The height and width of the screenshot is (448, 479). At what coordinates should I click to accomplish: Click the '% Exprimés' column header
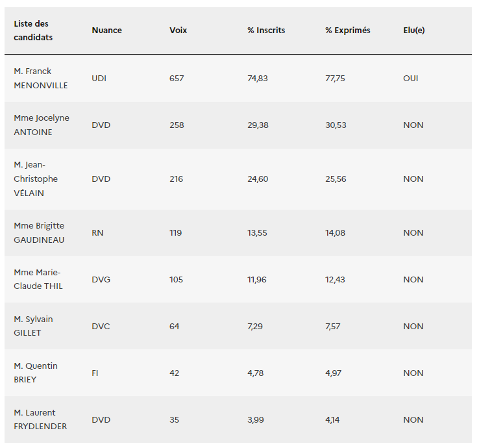click(348, 31)
